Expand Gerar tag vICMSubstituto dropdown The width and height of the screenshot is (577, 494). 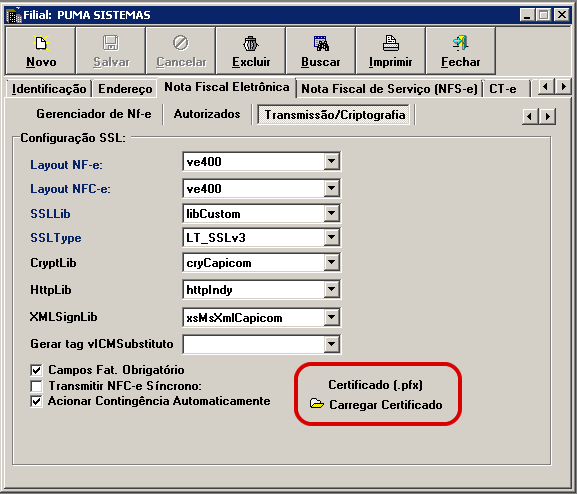point(332,344)
